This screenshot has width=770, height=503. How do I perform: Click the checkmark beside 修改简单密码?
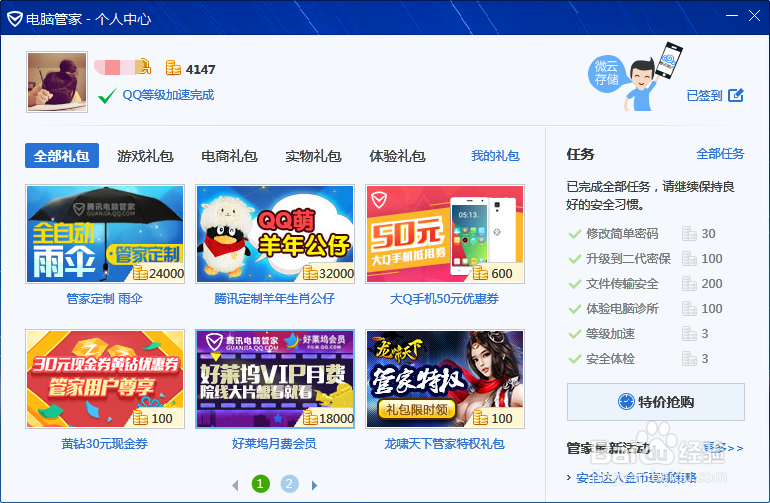(575, 234)
